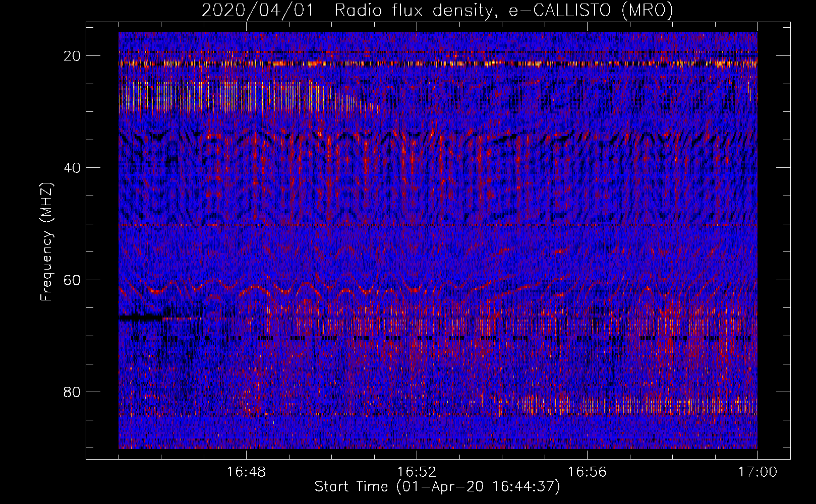
Task: Click the '17:00' time tick label
Action: [757, 472]
